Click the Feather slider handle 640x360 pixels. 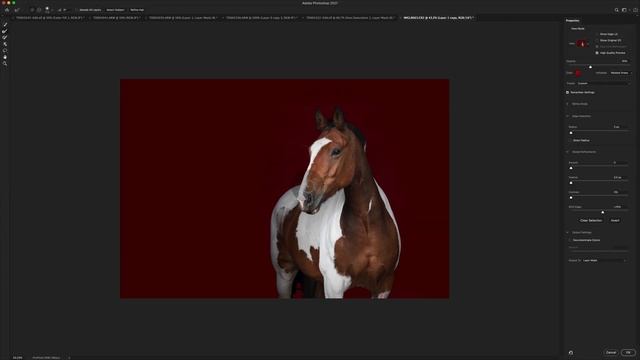pyautogui.click(x=571, y=183)
